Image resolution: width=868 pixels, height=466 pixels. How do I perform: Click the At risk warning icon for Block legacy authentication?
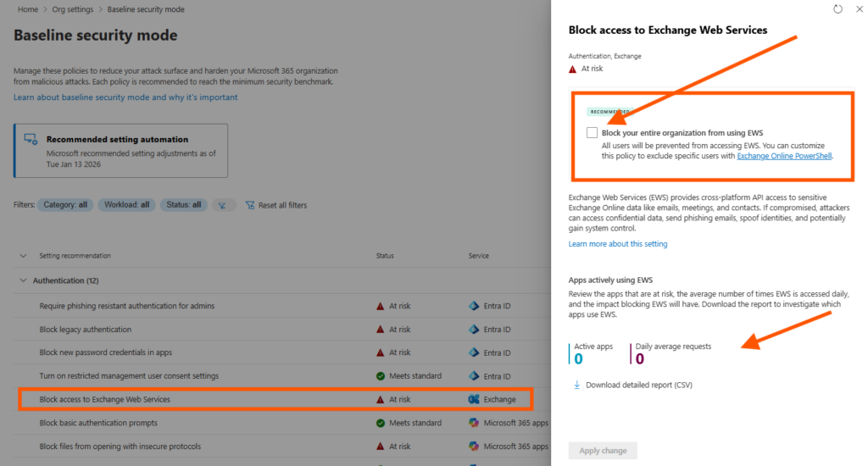coord(381,330)
